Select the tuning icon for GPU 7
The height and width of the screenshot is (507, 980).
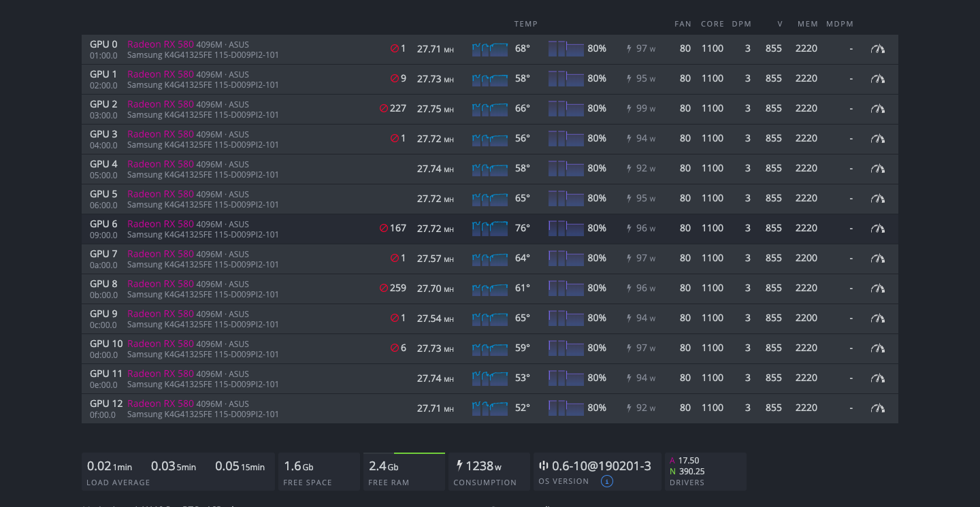[x=878, y=258]
